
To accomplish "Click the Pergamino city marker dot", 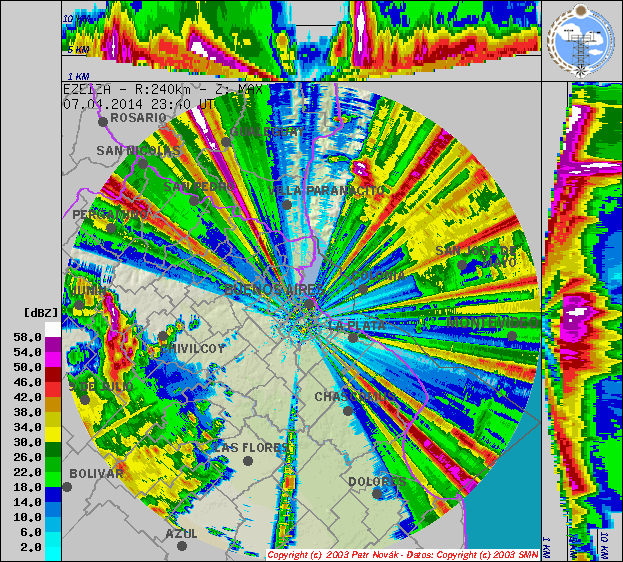I will [x=111, y=229].
